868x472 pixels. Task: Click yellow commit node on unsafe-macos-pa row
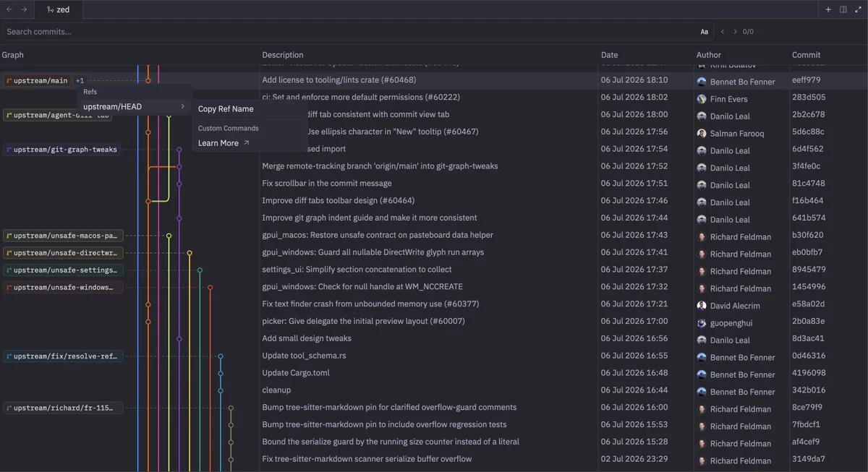pyautogui.click(x=169, y=236)
